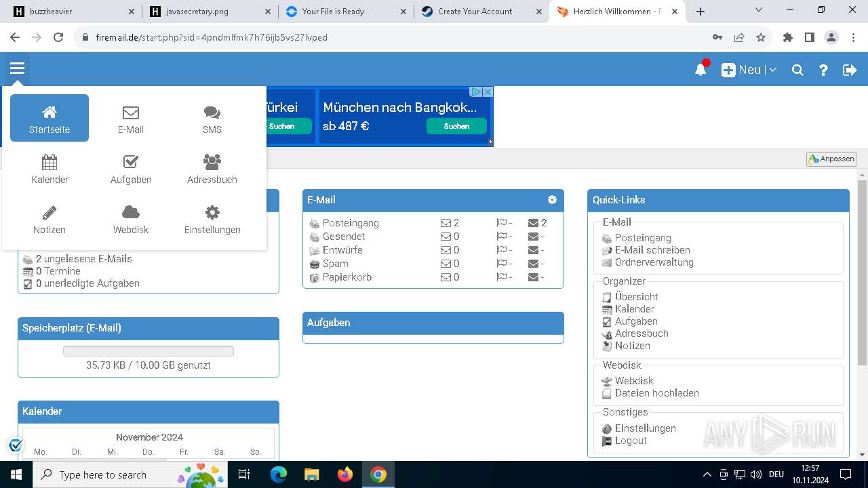The height and width of the screenshot is (488, 868).
Task: Open Gesendet folder in E-Mail widget
Action: (x=344, y=237)
